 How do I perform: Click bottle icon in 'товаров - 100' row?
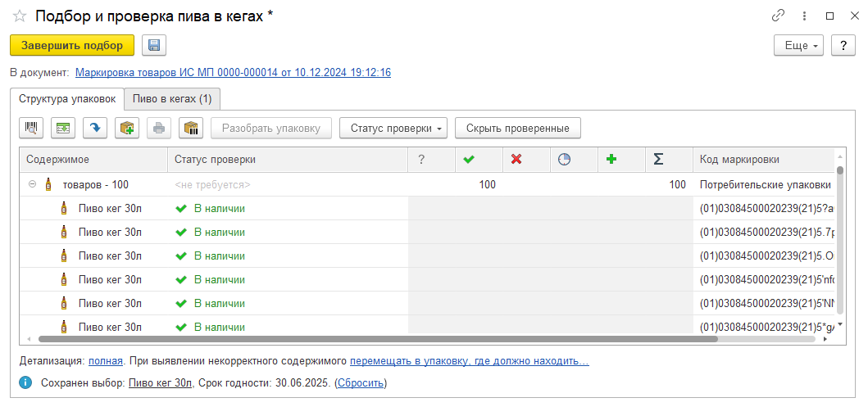tap(48, 184)
